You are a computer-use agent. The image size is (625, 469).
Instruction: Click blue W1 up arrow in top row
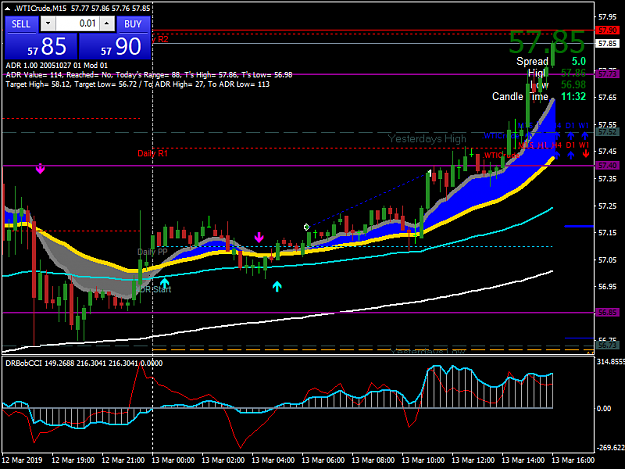tap(584, 135)
